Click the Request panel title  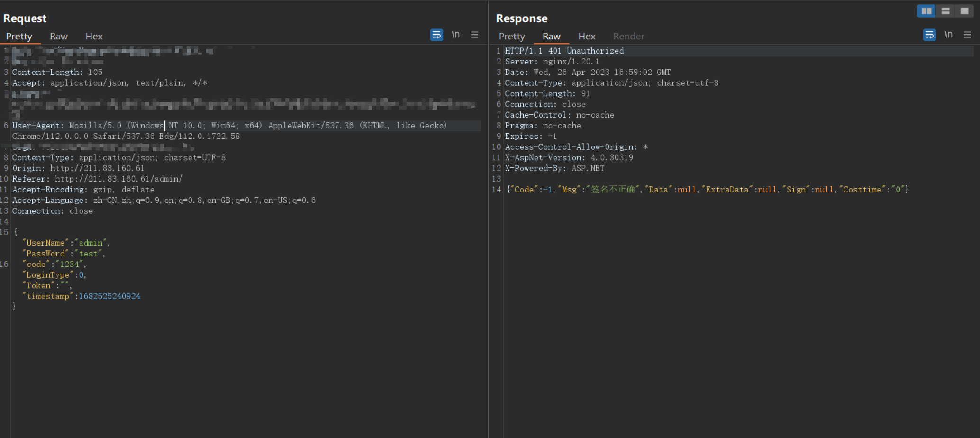pos(25,18)
